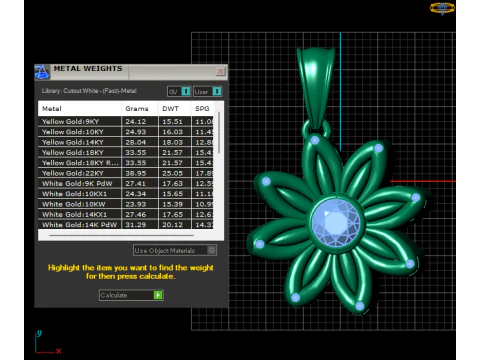
Task: Click the Library: Cutout White label
Action: (x=89, y=91)
